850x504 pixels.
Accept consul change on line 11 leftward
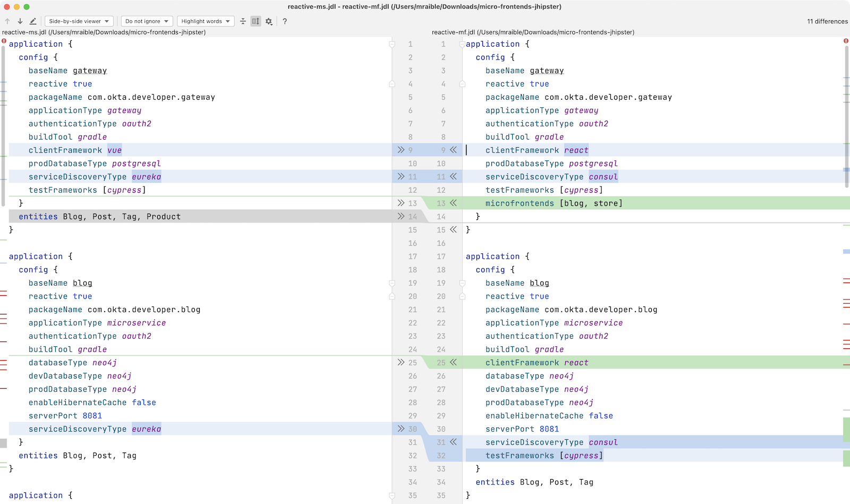pyautogui.click(x=453, y=177)
